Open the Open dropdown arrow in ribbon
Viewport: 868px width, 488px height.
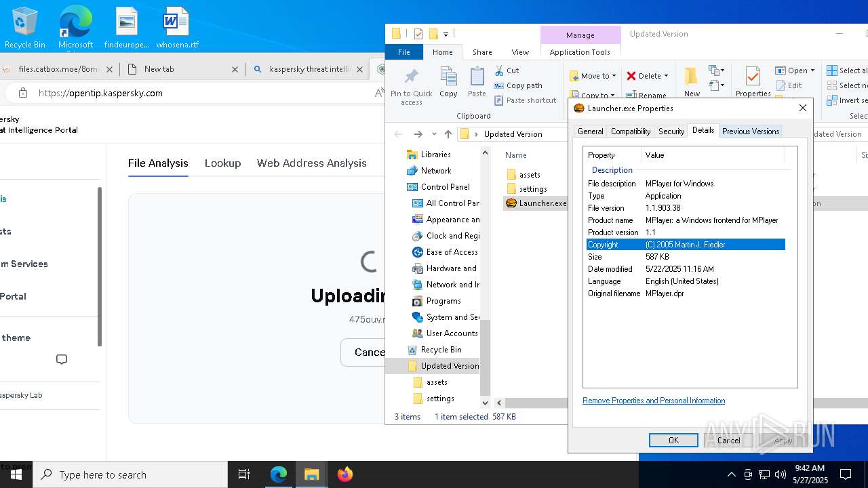tap(812, 70)
